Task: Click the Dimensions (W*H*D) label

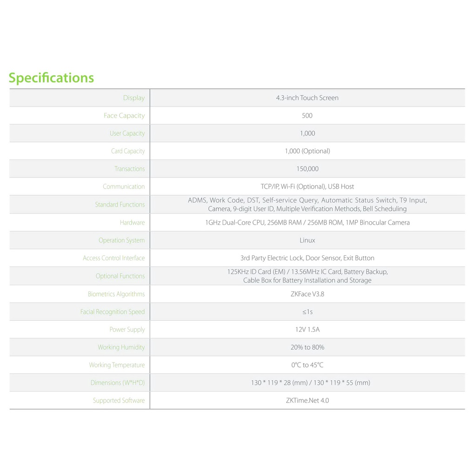Action: [x=118, y=383]
